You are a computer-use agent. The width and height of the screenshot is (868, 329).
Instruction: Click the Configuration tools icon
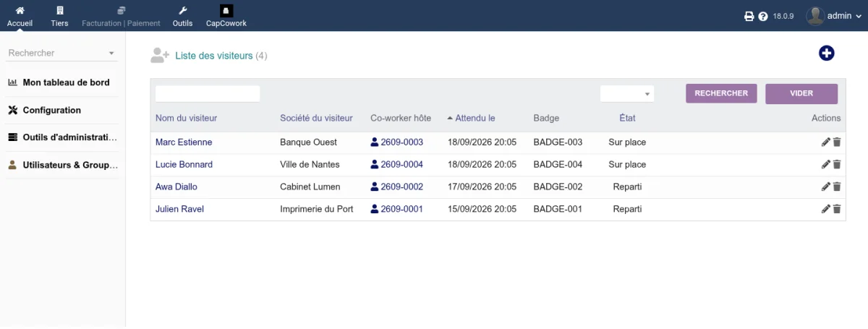pyautogui.click(x=12, y=110)
